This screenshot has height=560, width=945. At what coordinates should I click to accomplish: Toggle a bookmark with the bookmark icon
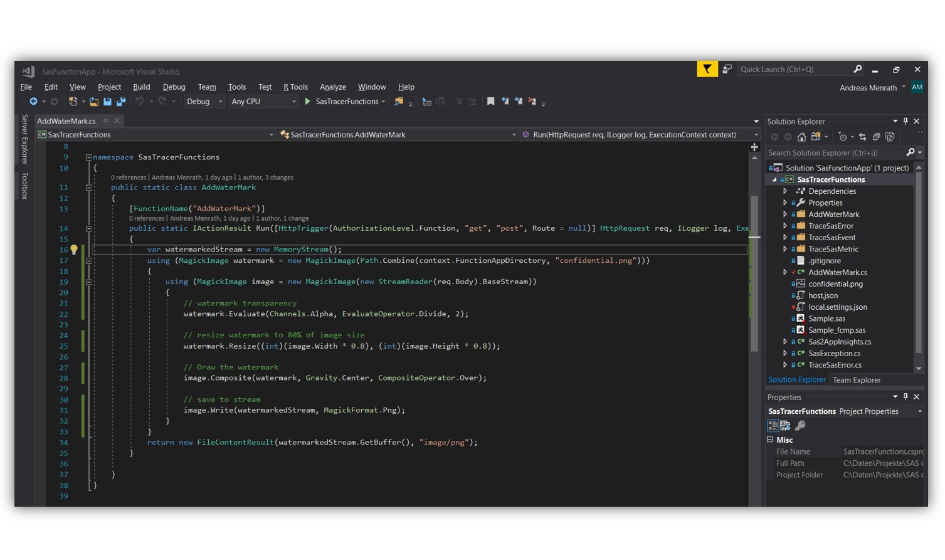point(490,102)
